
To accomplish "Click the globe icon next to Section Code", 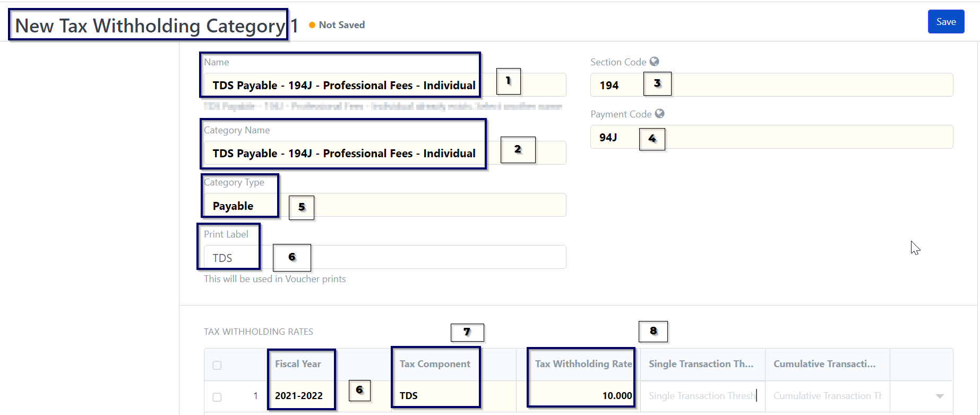I will (655, 62).
